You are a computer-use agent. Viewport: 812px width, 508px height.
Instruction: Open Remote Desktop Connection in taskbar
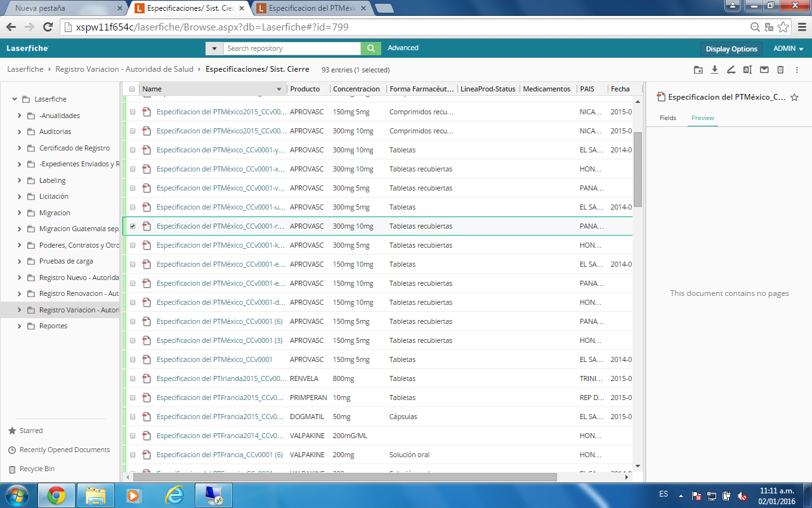coord(214,495)
